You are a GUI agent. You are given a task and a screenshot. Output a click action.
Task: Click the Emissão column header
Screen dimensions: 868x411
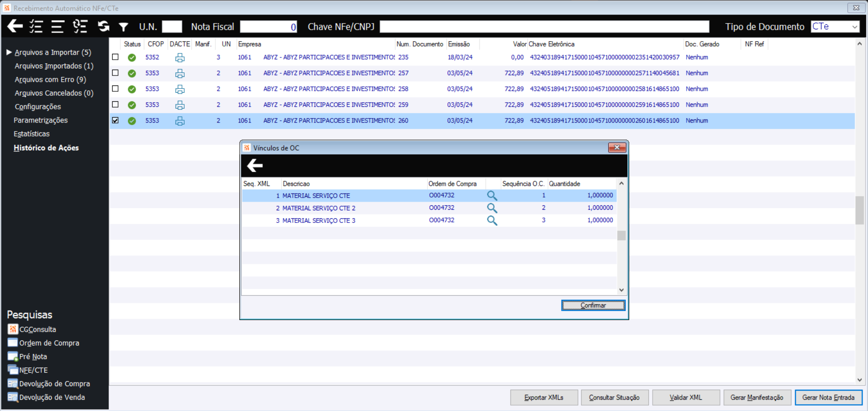(459, 44)
